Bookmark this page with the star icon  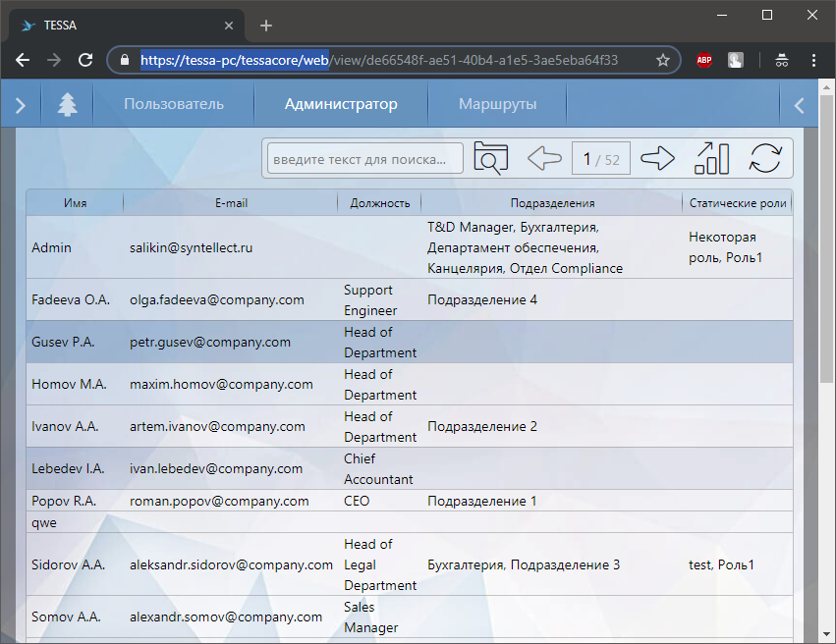click(x=663, y=60)
